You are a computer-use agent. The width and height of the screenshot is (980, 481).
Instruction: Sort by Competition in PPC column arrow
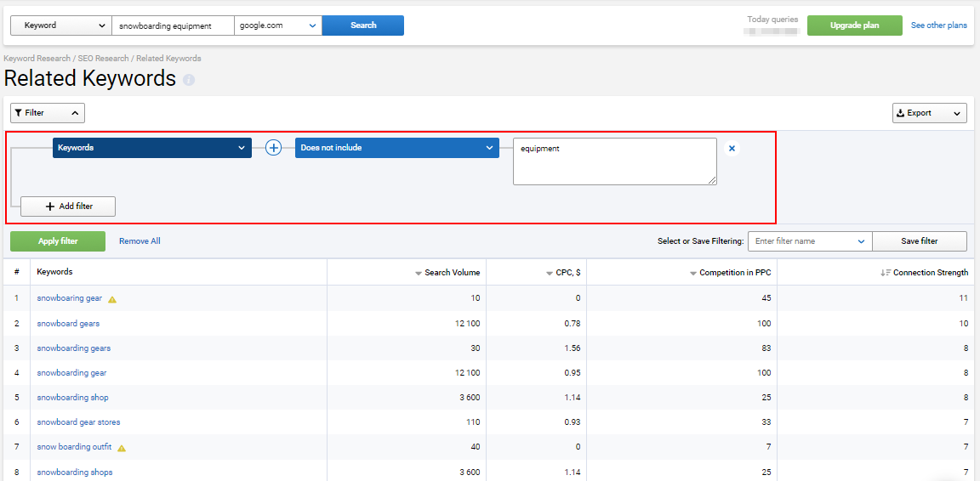coord(693,273)
